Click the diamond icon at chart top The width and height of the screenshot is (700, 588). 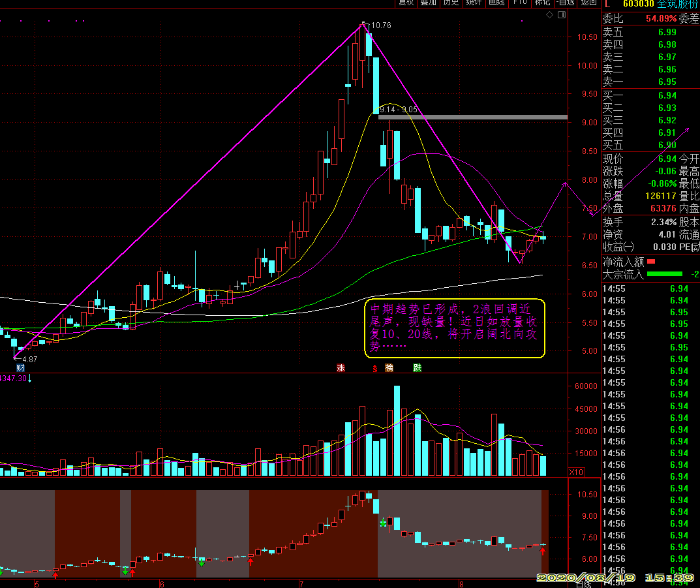coord(549,15)
